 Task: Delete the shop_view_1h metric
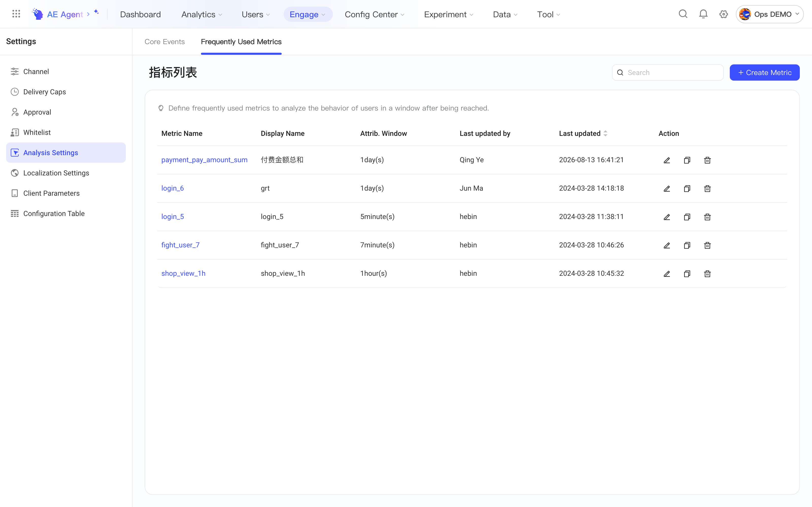[x=707, y=274]
